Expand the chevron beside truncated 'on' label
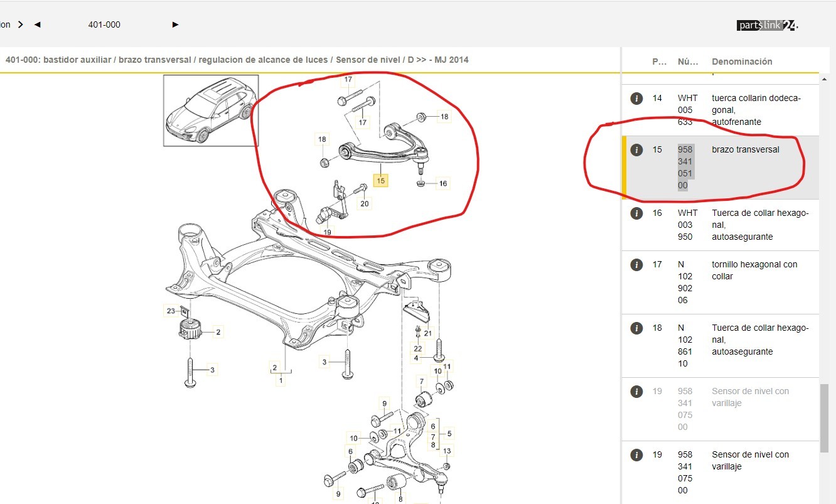This screenshot has width=836, height=504. point(21,24)
